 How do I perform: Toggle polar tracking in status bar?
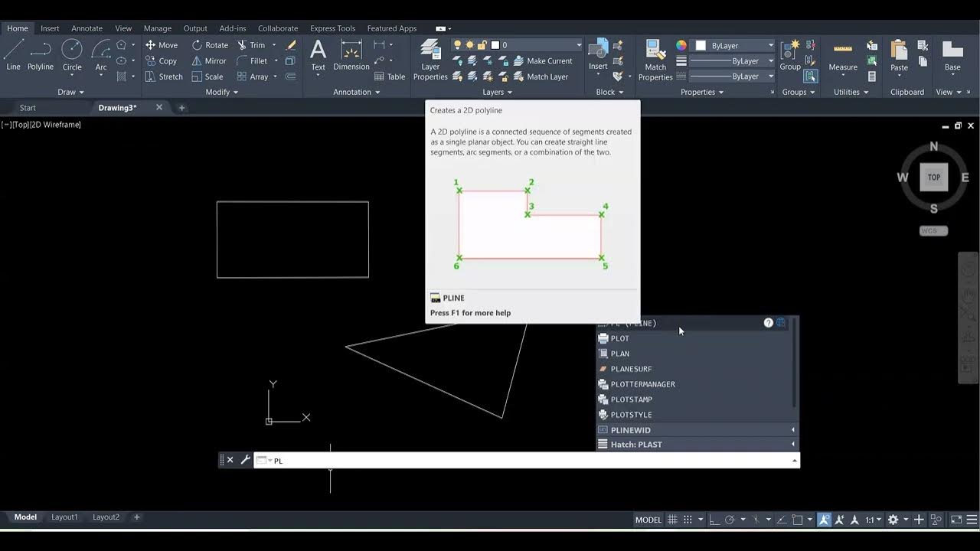(x=730, y=520)
